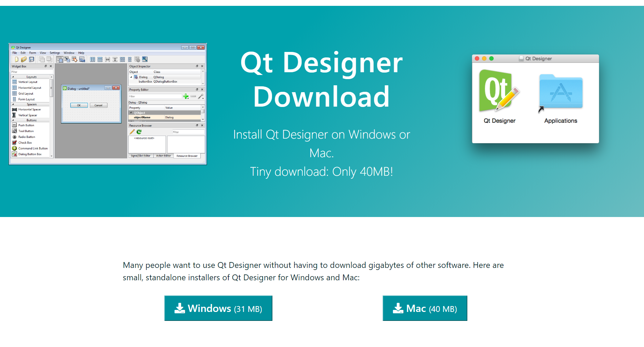Viewport: 644px width, 347px height.
Task: Click green reload icon in Resource Browser
Action: [x=139, y=132]
